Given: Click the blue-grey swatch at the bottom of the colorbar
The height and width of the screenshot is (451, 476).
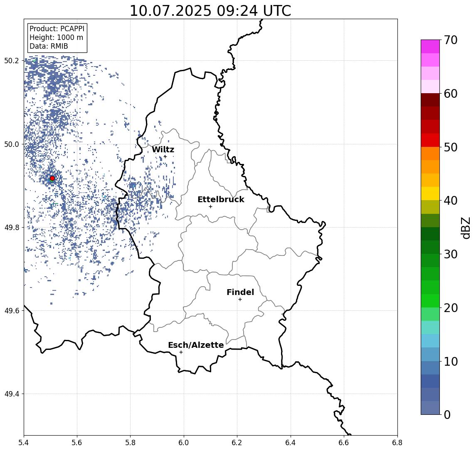Looking at the screenshot, I should click(430, 408).
